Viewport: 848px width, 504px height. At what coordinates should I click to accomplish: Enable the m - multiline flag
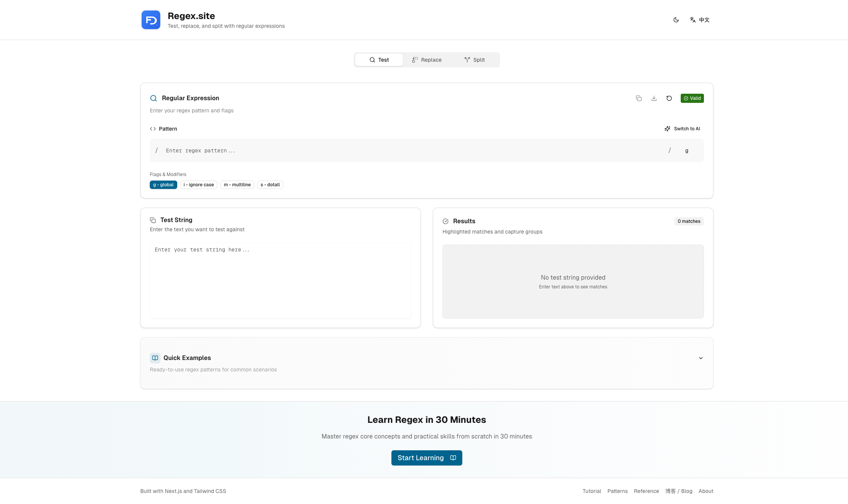pyautogui.click(x=237, y=185)
